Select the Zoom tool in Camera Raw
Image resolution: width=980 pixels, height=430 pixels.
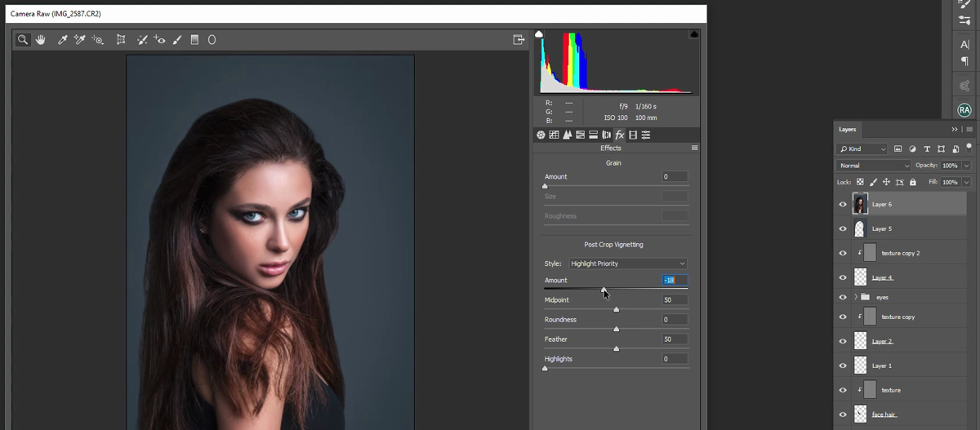(23, 39)
